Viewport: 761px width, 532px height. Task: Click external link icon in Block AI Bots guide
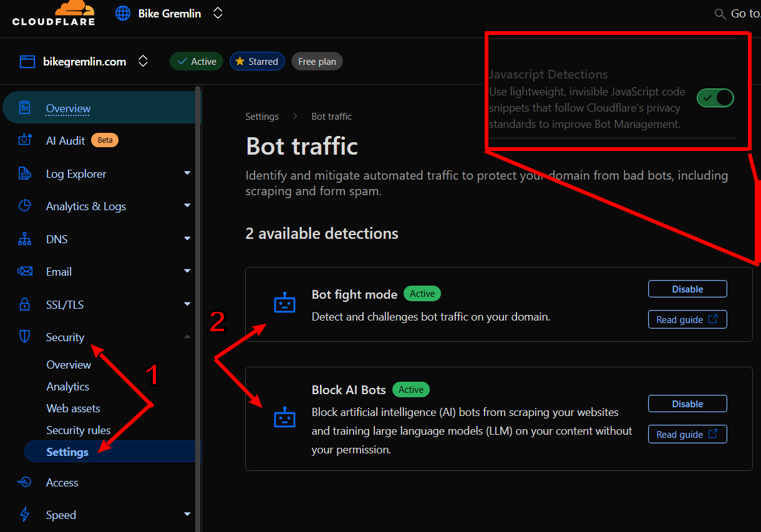(x=713, y=433)
